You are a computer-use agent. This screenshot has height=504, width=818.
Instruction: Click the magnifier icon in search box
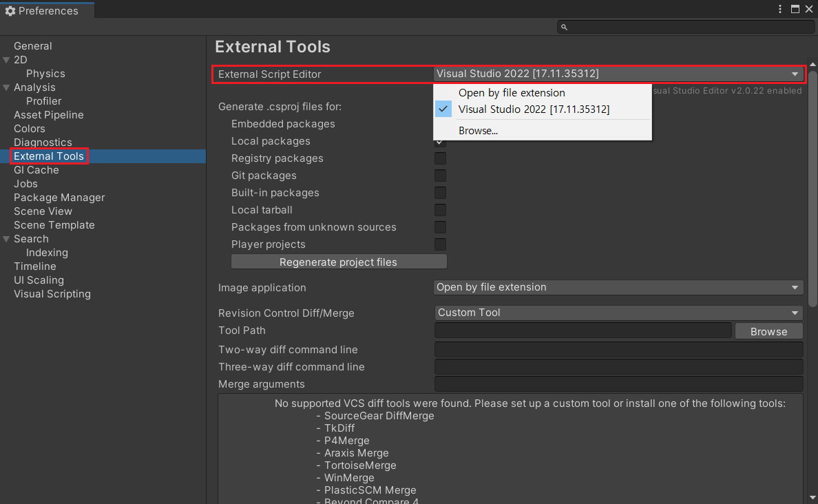(564, 27)
